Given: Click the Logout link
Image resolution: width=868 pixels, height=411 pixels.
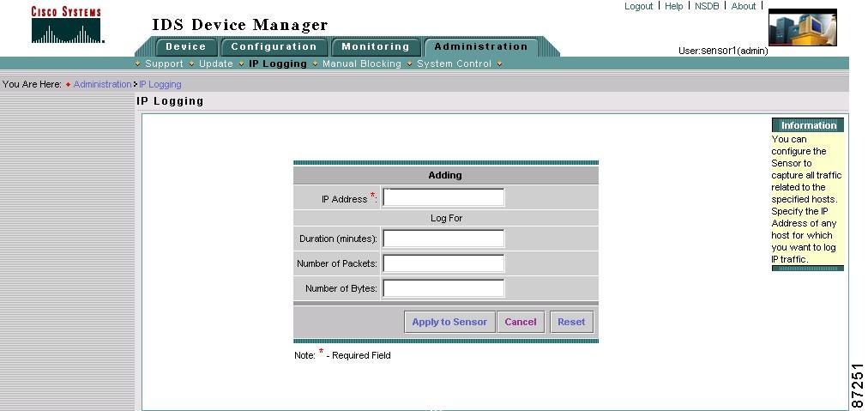Looking at the screenshot, I should point(639,6).
